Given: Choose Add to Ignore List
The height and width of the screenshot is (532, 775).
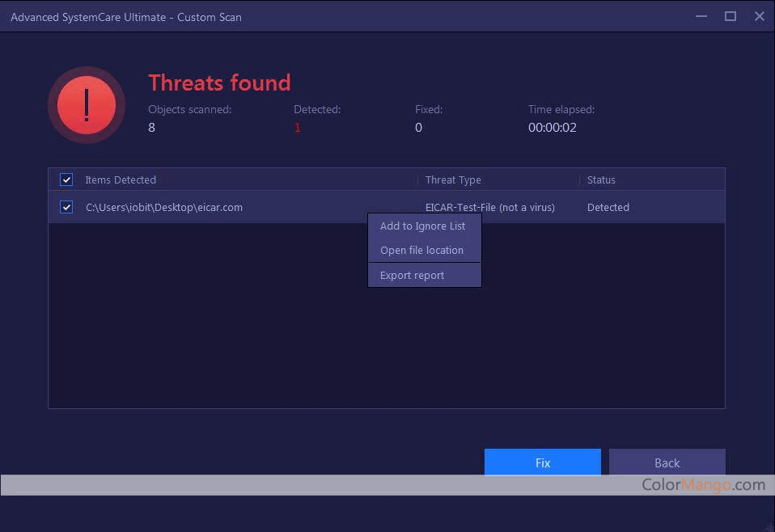Looking at the screenshot, I should click(422, 226).
